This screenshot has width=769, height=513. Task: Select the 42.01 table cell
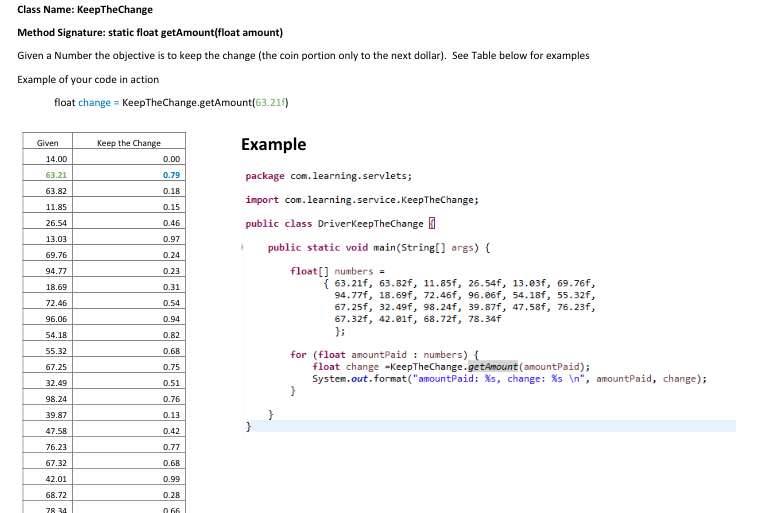[x=48, y=479]
